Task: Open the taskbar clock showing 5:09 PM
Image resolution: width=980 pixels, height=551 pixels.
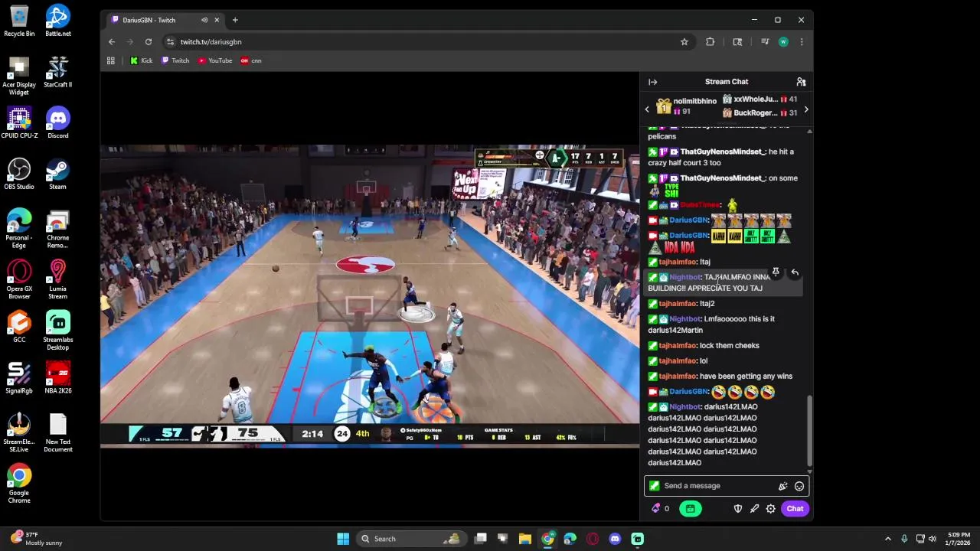Action: tap(959, 539)
